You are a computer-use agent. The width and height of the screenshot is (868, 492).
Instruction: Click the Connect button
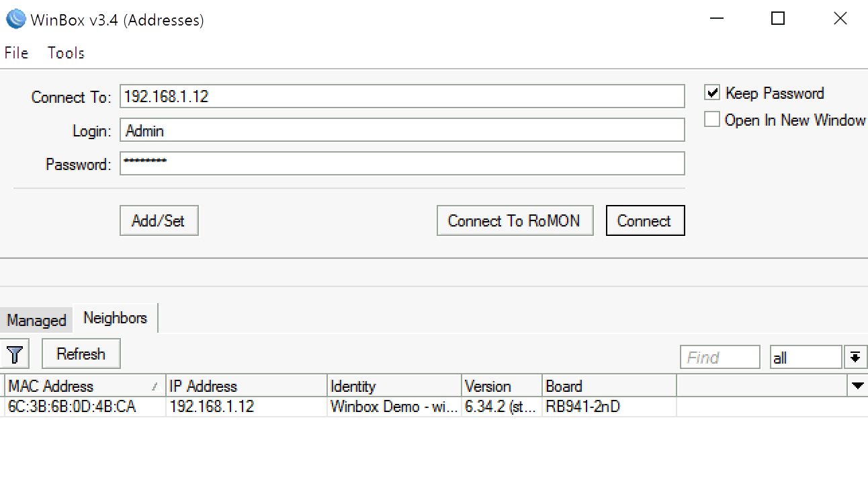pos(645,221)
